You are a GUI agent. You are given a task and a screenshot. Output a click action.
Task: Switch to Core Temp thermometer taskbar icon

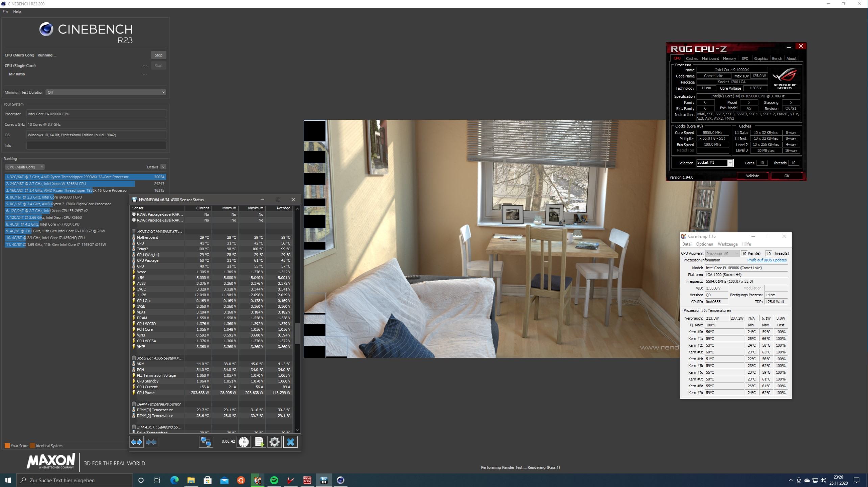coord(257,480)
